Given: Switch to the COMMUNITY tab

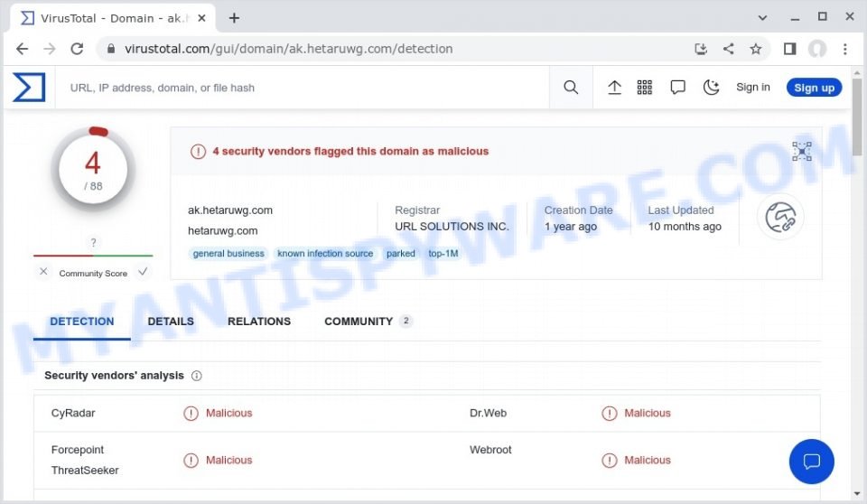Looking at the screenshot, I should 368,322.
